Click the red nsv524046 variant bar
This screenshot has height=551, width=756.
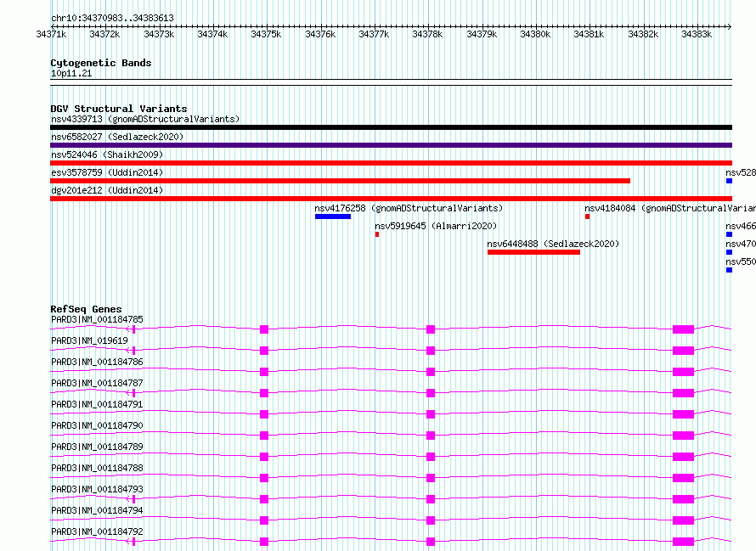click(x=391, y=163)
